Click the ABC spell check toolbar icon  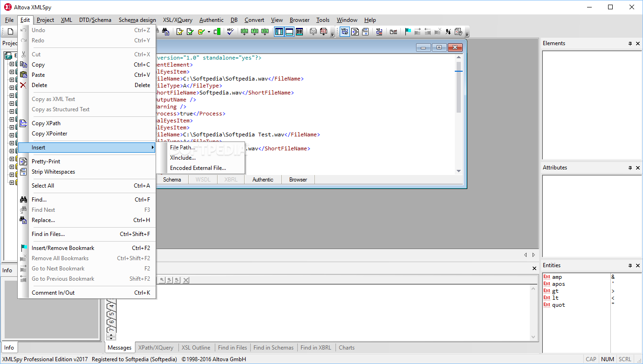click(230, 32)
